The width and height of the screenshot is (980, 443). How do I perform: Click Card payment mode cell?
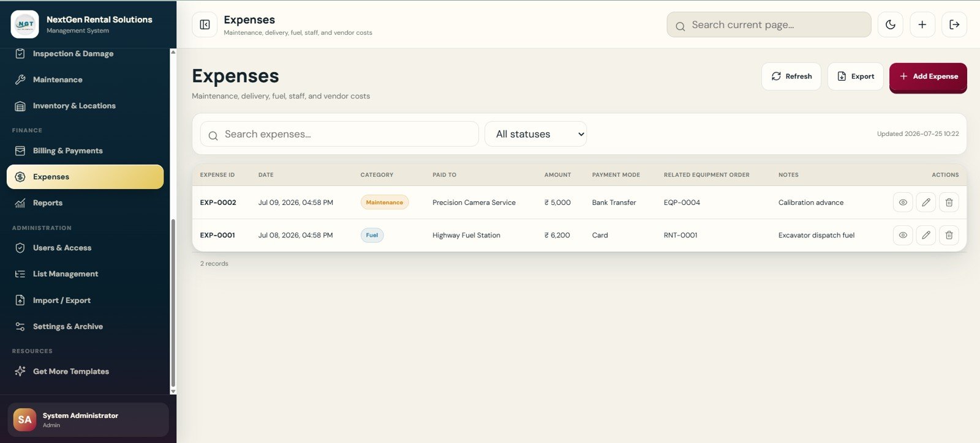600,235
